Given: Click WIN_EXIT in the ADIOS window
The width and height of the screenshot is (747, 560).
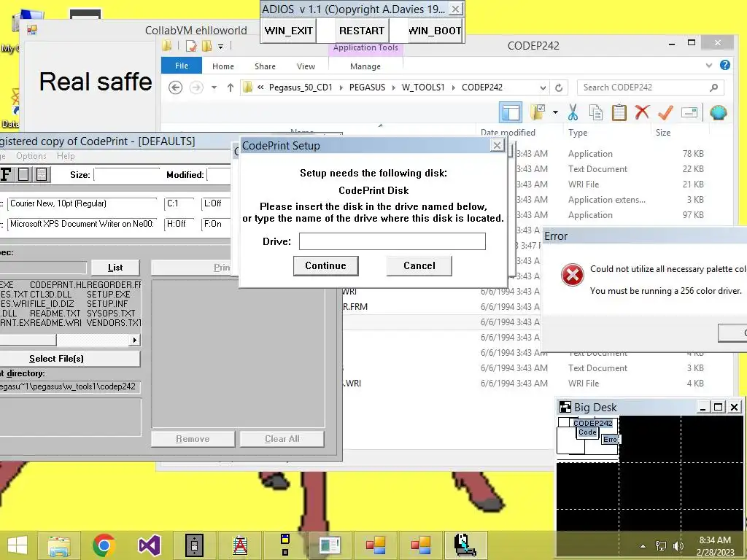Looking at the screenshot, I should pyautogui.click(x=289, y=31).
